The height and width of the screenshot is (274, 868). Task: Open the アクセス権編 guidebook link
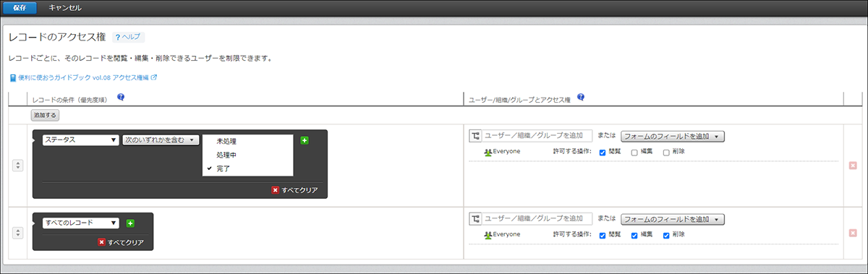pyautogui.click(x=83, y=77)
